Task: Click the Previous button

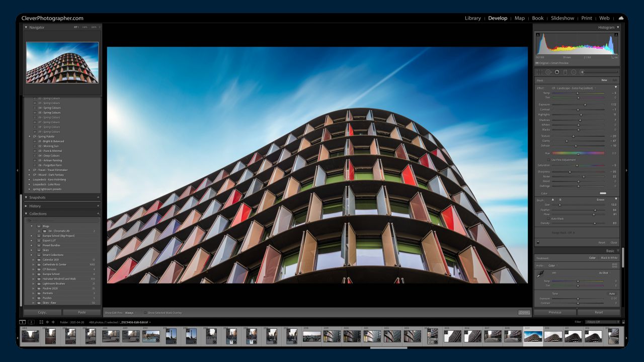Action: [x=555, y=312]
